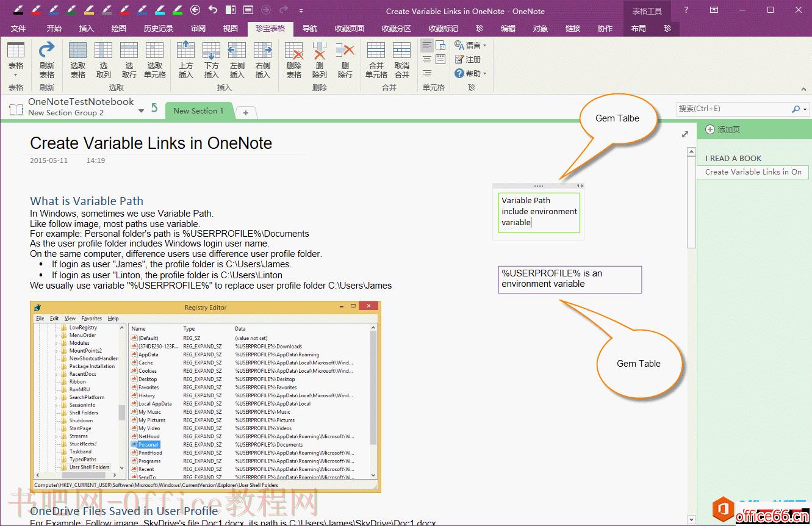Insert to the left with 左侧插入
Screen dimensions: 812x526
[237, 51]
